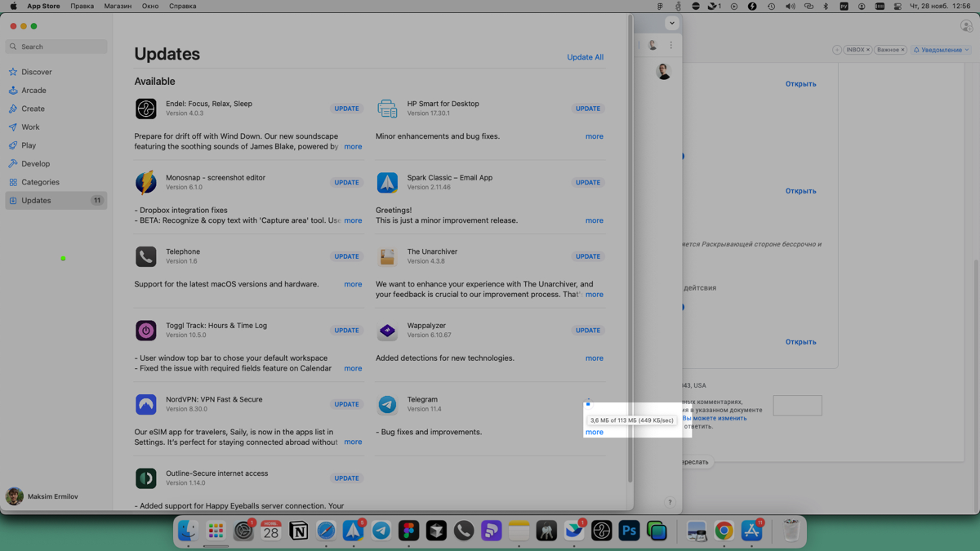980x551 pixels.
Task: Update Wappalyzer
Action: click(588, 331)
